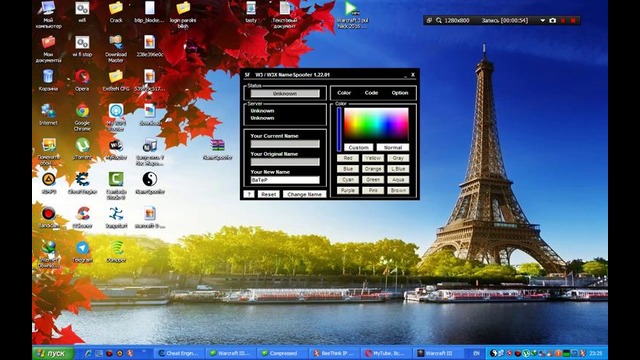Choose the Red color preset
The height and width of the screenshot is (360, 640).
348,158
